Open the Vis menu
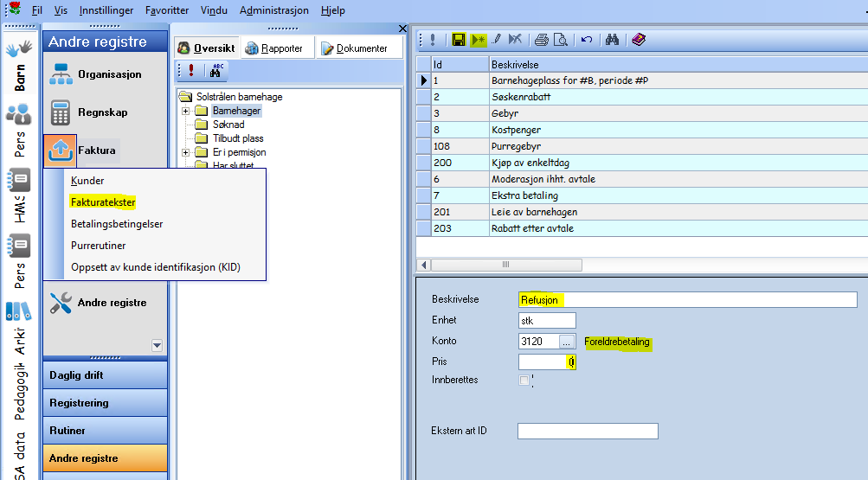Viewport: 868px width, 480px height. coord(61,10)
